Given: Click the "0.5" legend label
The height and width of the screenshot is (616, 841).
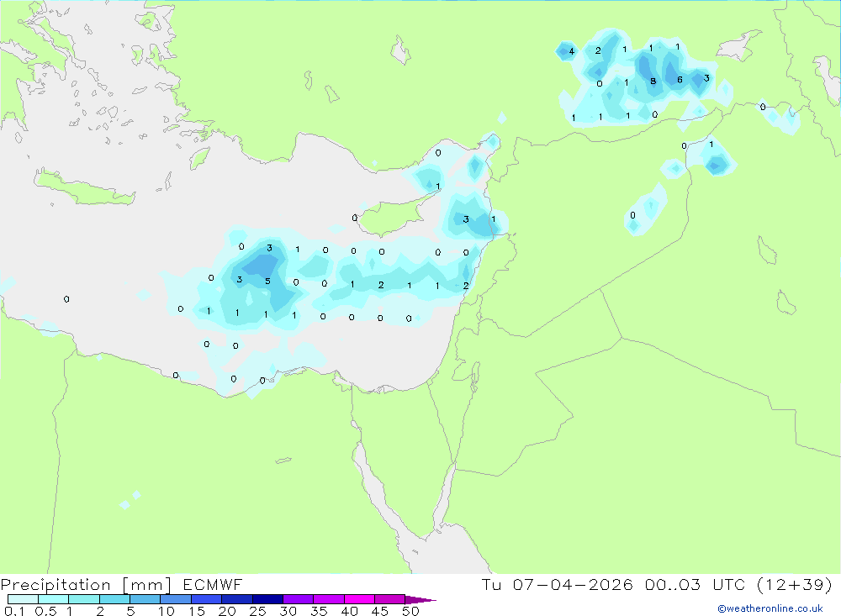Looking at the screenshot, I should 45,611.
